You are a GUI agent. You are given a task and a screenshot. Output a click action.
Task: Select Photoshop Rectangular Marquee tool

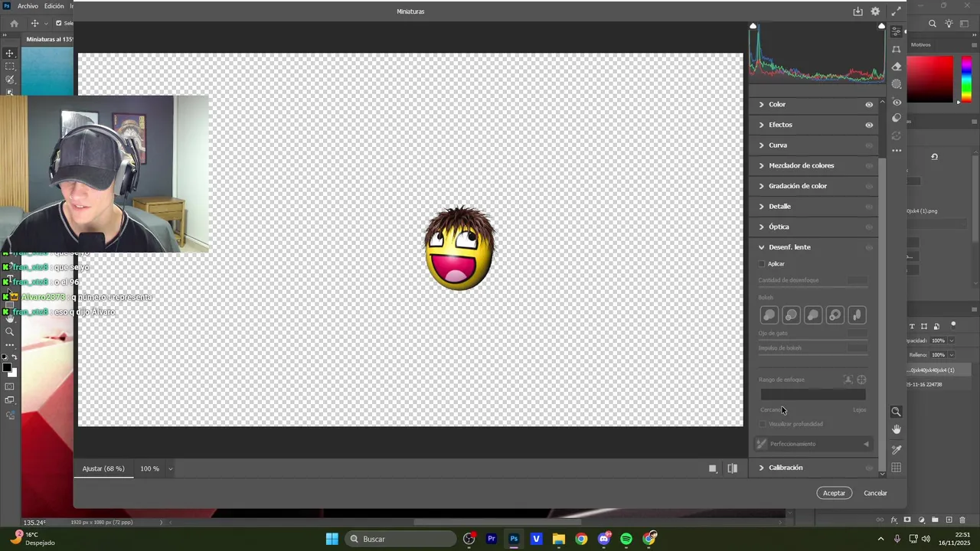[10, 67]
